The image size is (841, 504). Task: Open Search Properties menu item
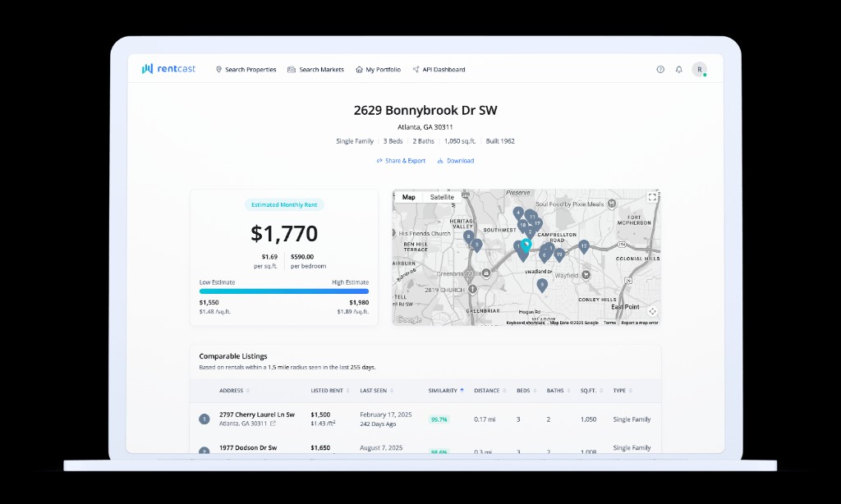246,70
